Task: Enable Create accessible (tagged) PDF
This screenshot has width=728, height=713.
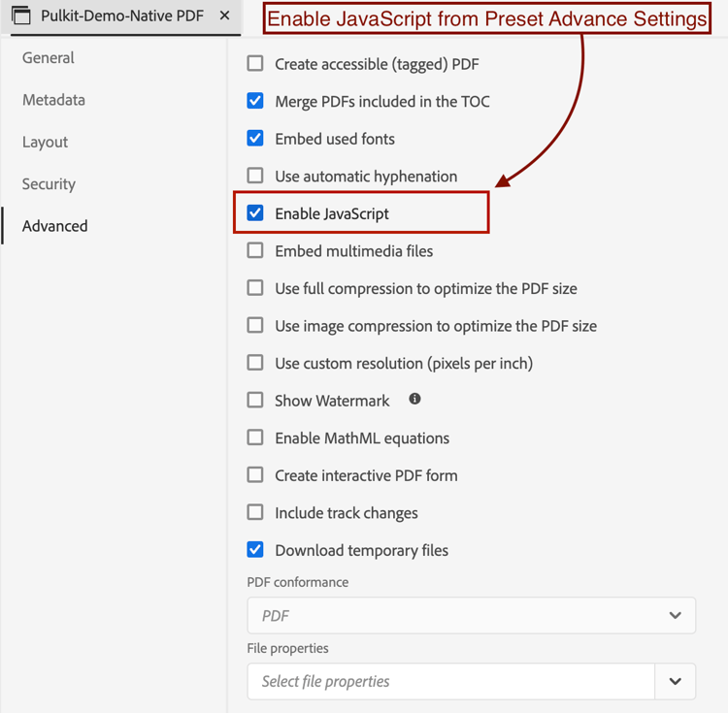Action: 255,64
